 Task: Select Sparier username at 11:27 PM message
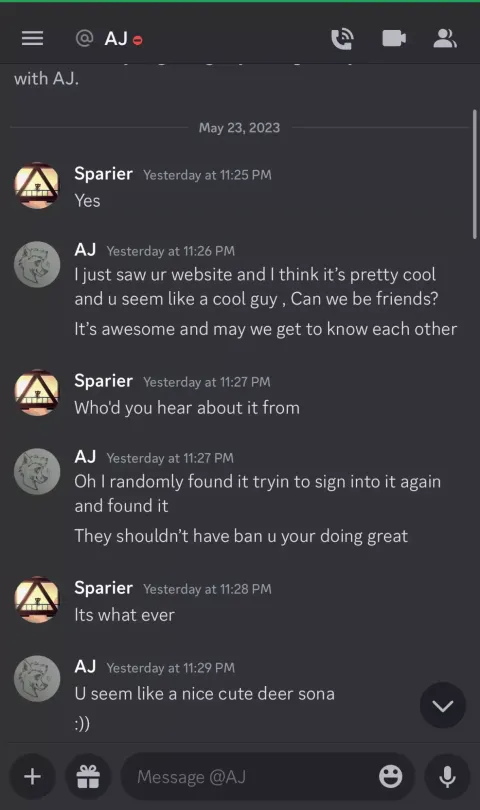pos(103,381)
